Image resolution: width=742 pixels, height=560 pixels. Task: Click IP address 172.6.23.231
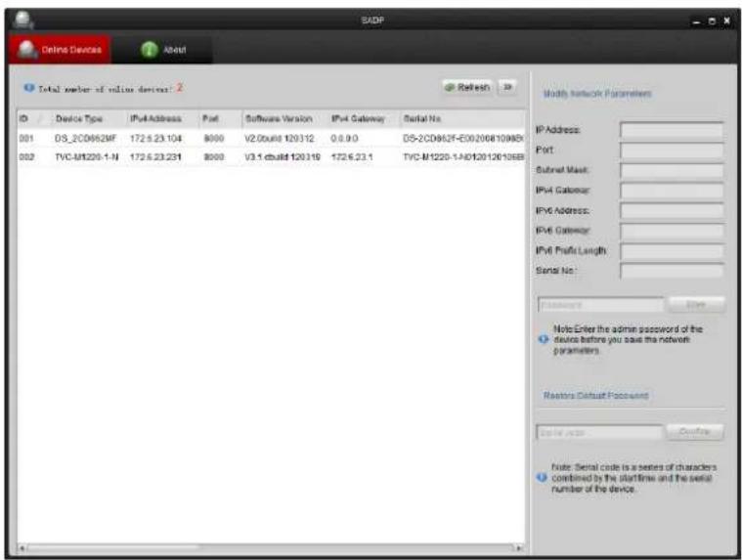click(x=155, y=157)
